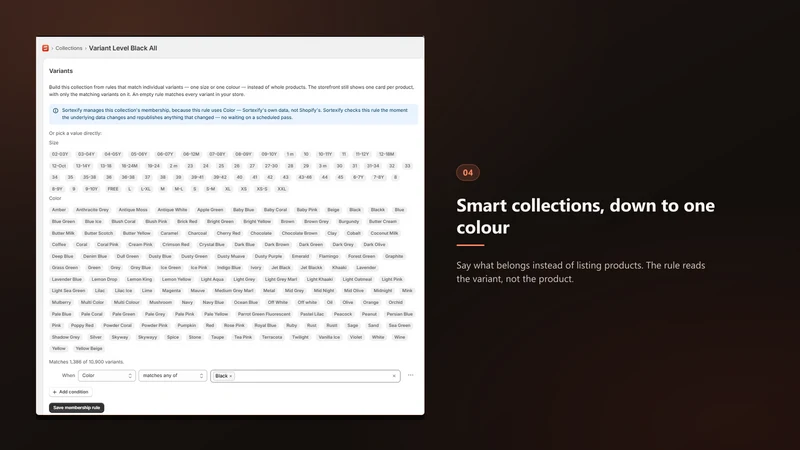Pick the Royal Blue color chip
Viewport: 800px width, 450px height.
[265, 326]
